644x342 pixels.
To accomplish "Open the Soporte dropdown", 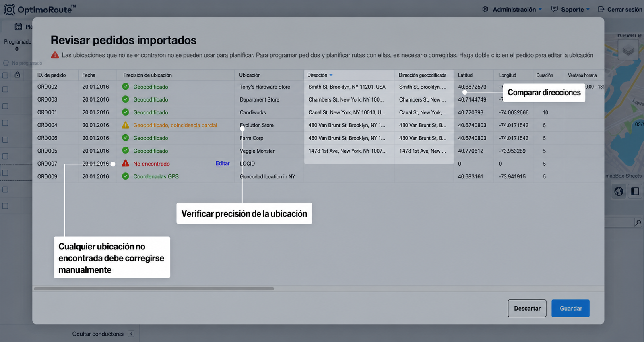I will (576, 9).
